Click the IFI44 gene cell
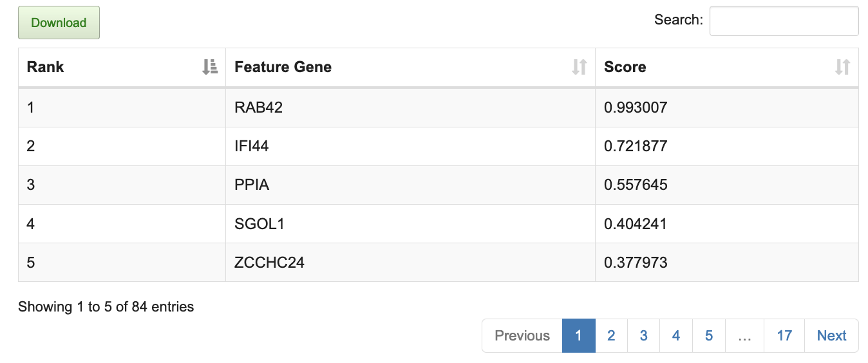The width and height of the screenshot is (868, 363). coord(252,146)
